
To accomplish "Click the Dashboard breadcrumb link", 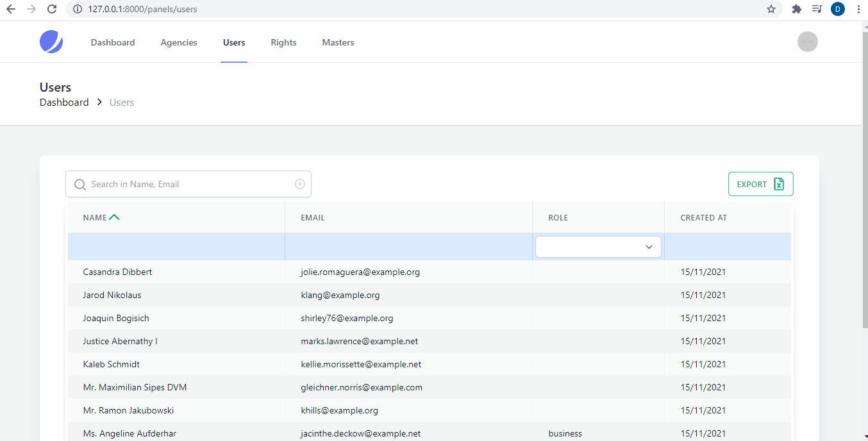I will point(64,103).
